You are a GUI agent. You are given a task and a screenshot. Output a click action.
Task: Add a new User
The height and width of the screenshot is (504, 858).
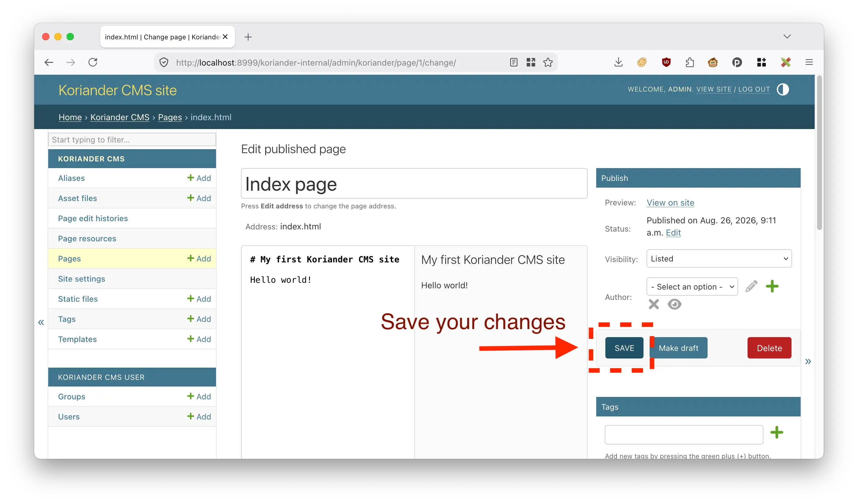(x=199, y=416)
